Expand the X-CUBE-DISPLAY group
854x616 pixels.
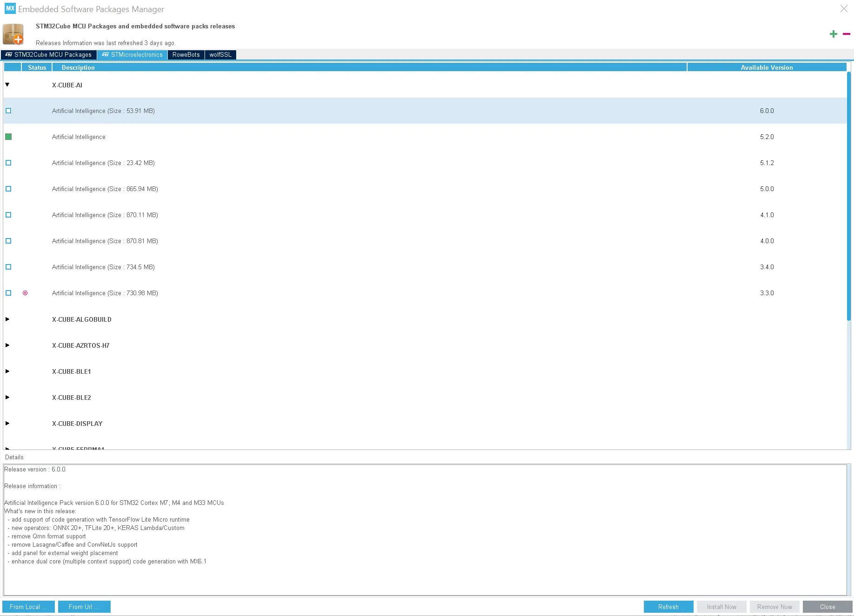(7, 424)
